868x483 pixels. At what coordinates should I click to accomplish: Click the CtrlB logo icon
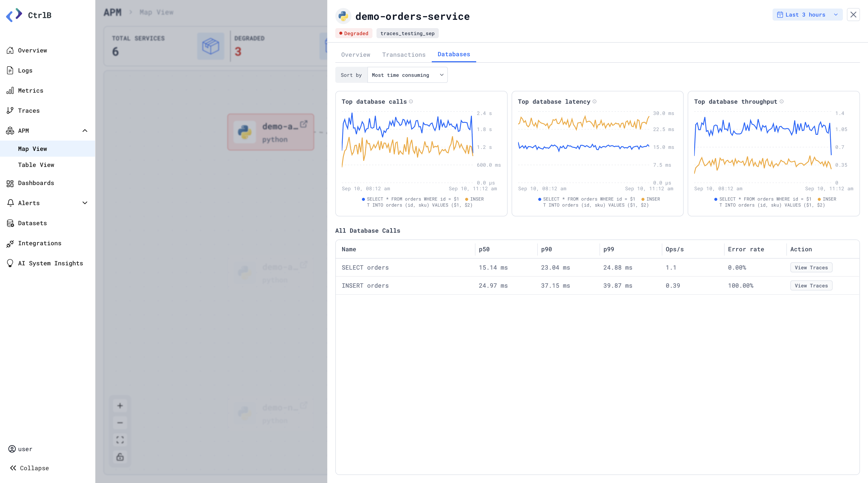coord(14,15)
